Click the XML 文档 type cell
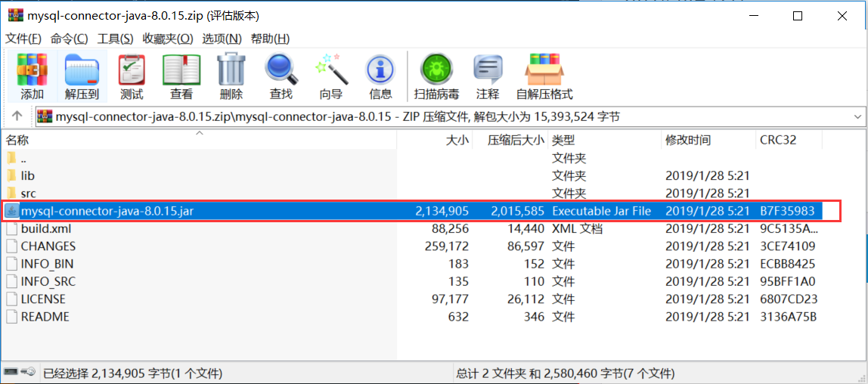The height and width of the screenshot is (384, 868). click(577, 228)
